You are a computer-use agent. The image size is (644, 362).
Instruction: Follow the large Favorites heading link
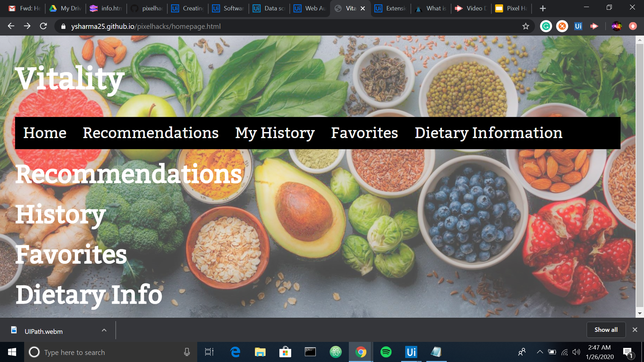71,255
